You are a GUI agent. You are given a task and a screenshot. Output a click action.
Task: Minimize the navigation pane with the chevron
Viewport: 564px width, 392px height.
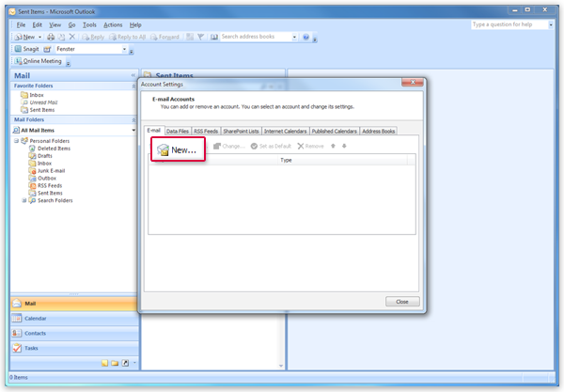coord(133,75)
